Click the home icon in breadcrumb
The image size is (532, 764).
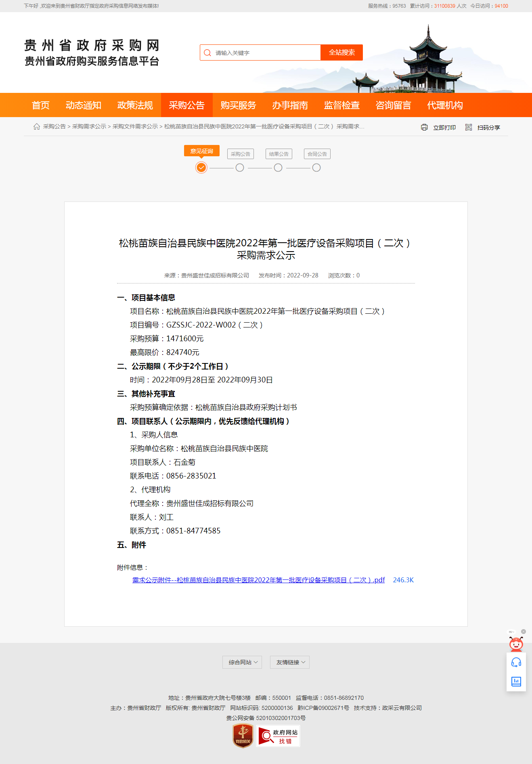click(37, 126)
